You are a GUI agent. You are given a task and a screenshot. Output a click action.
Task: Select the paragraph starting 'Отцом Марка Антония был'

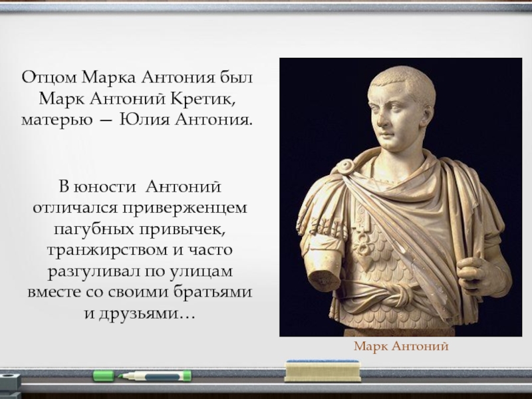point(137,98)
